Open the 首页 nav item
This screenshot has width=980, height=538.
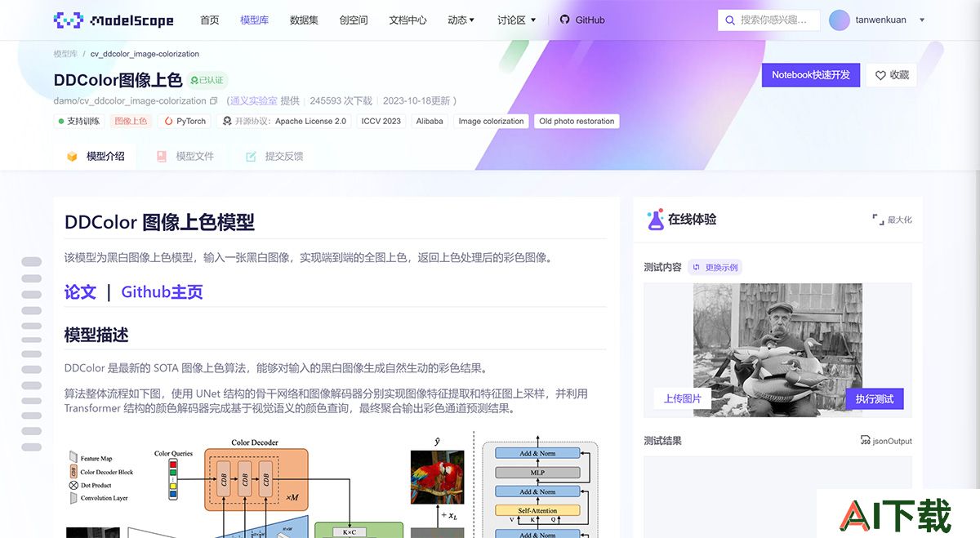click(210, 20)
